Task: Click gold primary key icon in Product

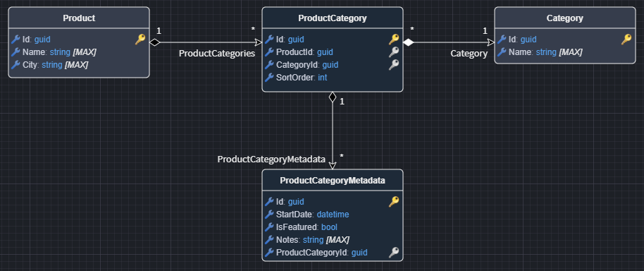Action: [140, 40]
